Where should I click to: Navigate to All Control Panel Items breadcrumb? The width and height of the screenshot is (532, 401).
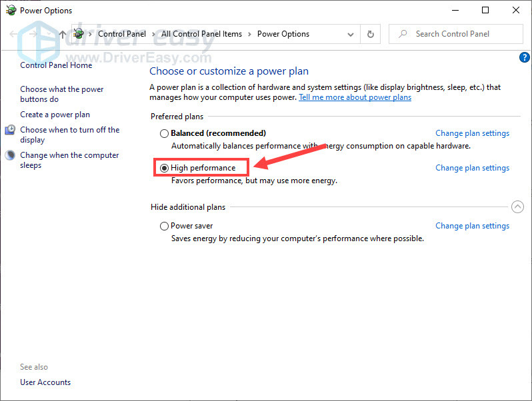201,34
